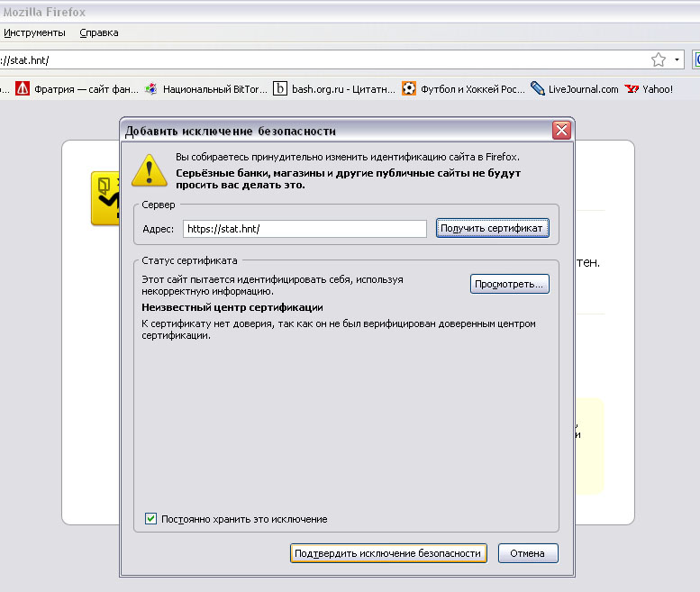Open the Футбол и Хоккей bookmark
This screenshot has height=592, width=700.
click(463, 89)
